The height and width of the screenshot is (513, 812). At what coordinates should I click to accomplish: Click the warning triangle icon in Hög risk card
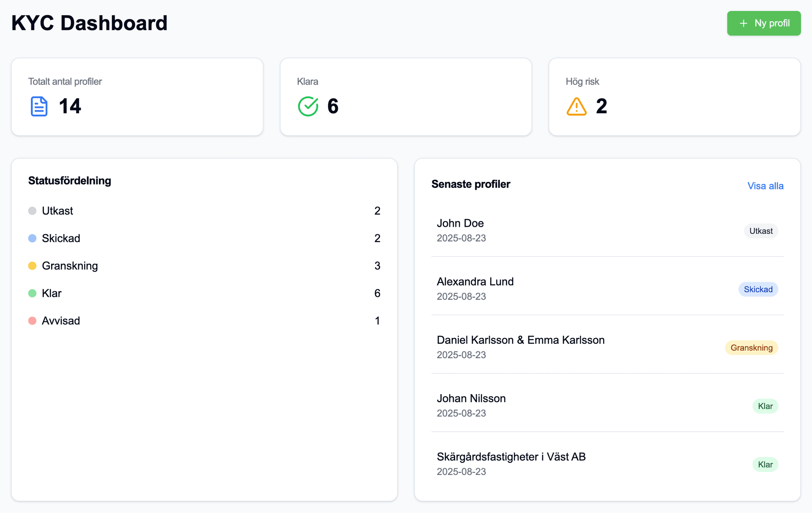(x=576, y=106)
